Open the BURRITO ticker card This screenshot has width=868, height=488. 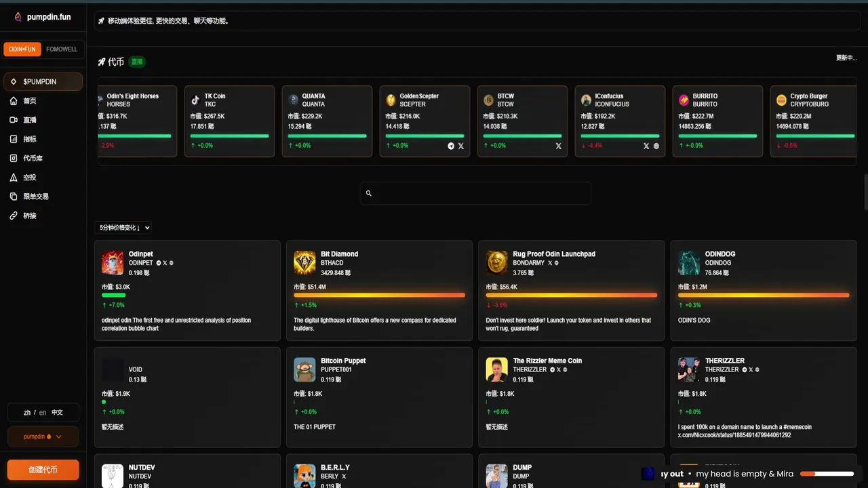tap(717, 121)
